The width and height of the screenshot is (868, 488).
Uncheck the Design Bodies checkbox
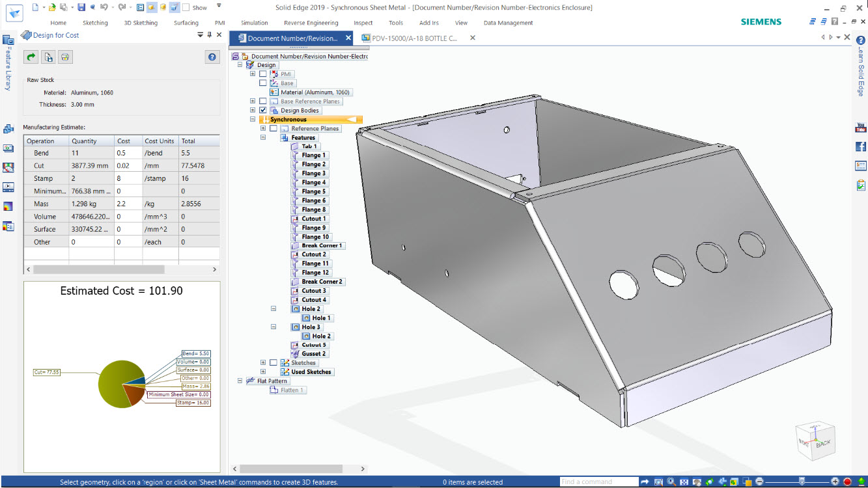[x=263, y=111]
